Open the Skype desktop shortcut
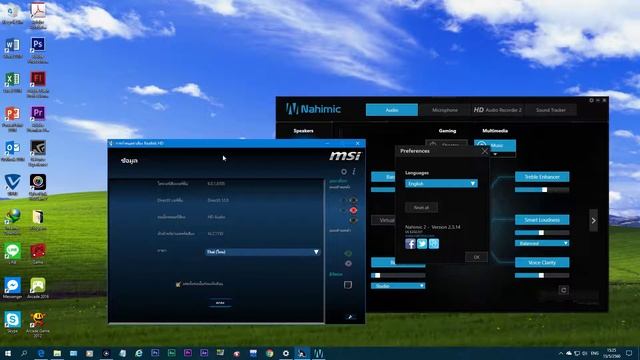The width and height of the screenshot is (640, 360). tap(13, 322)
